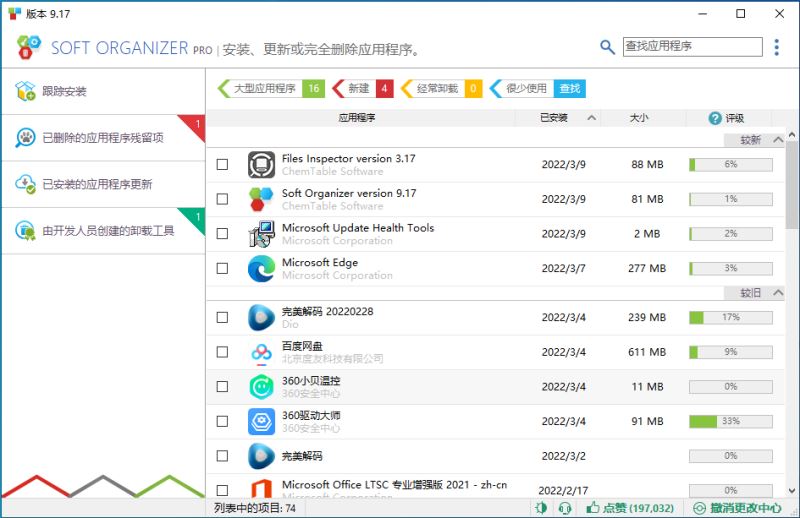Viewport: 800px width, 518px height.
Task: Click the thumbs-up icon in status bar
Action: [593, 507]
